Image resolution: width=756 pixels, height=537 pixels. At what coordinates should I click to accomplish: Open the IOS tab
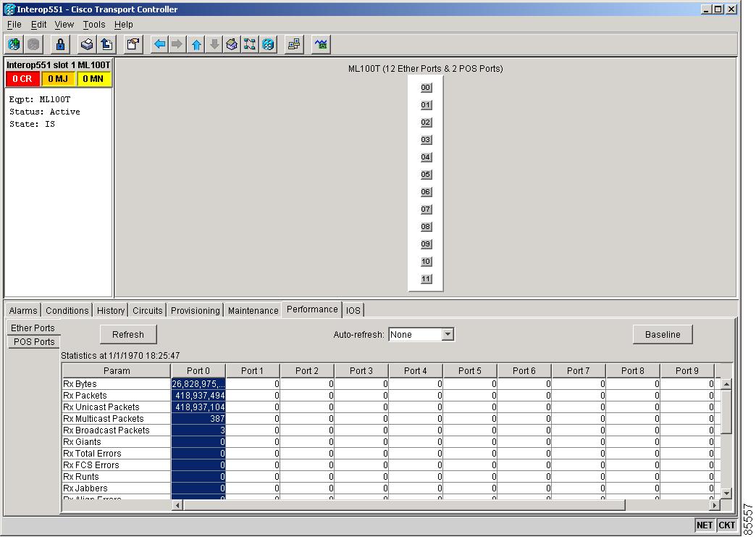(353, 310)
